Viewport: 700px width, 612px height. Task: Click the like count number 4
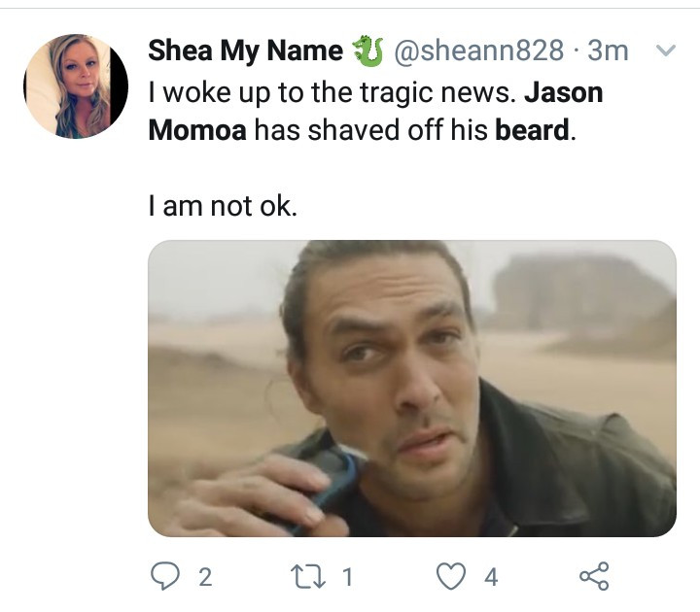pyautogui.click(x=490, y=577)
